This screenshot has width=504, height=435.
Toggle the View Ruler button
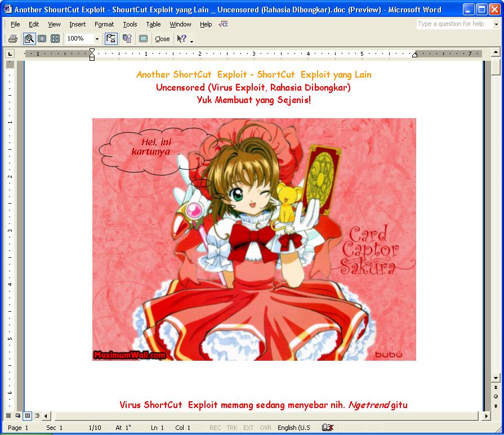click(x=111, y=39)
